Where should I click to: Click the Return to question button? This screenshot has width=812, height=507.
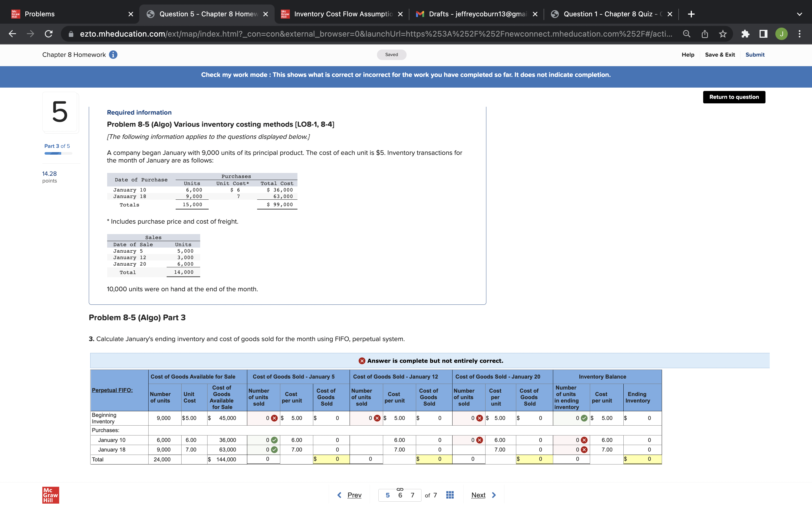pyautogui.click(x=734, y=97)
